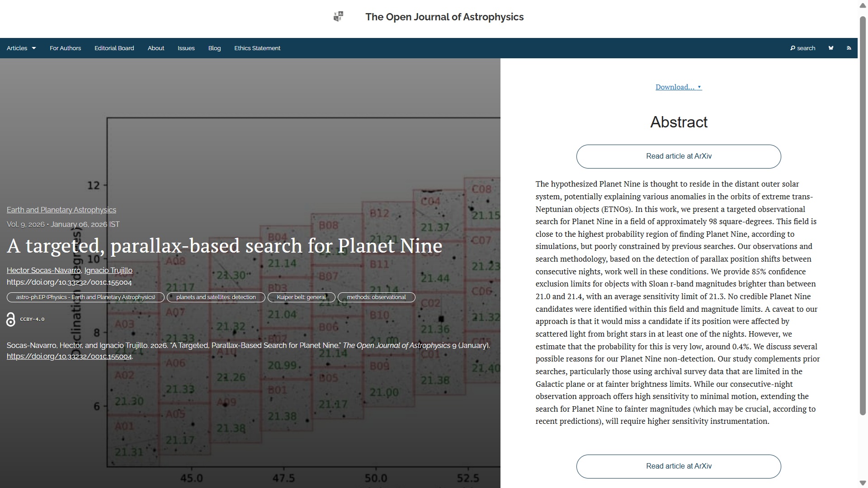The height and width of the screenshot is (488, 868).
Task: Click the Bluesky butterfly icon
Action: (x=830, y=48)
